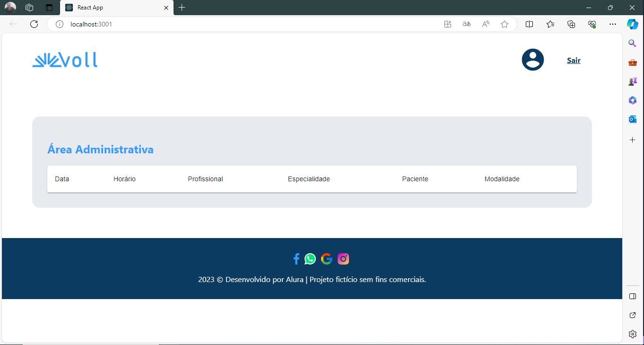
Task: Click the browser profile picture
Action: [10, 8]
